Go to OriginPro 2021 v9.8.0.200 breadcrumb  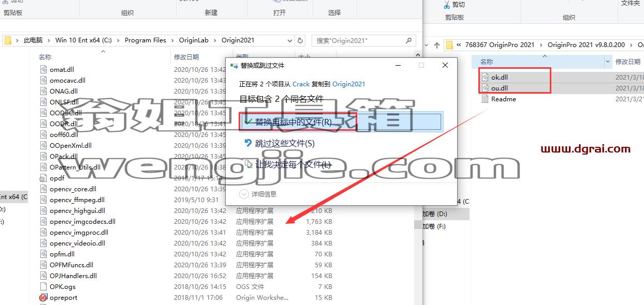(x=586, y=45)
